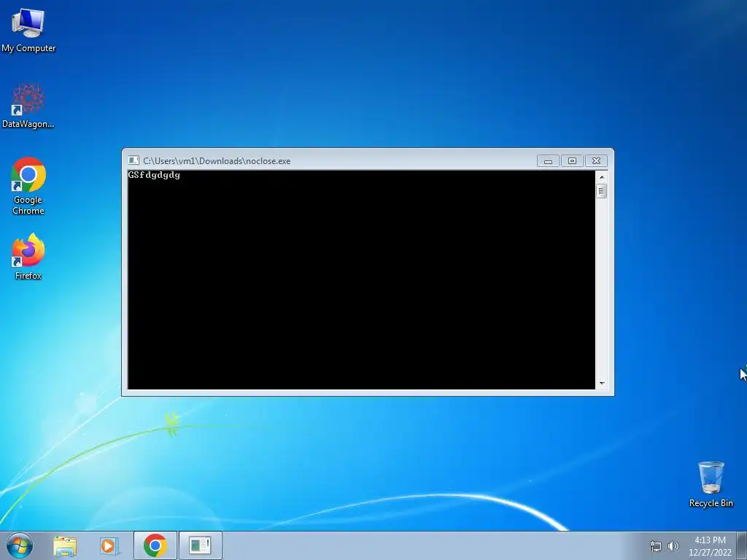This screenshot has height=560, width=747.
Task: Open the Windows Start menu
Action: point(20,545)
